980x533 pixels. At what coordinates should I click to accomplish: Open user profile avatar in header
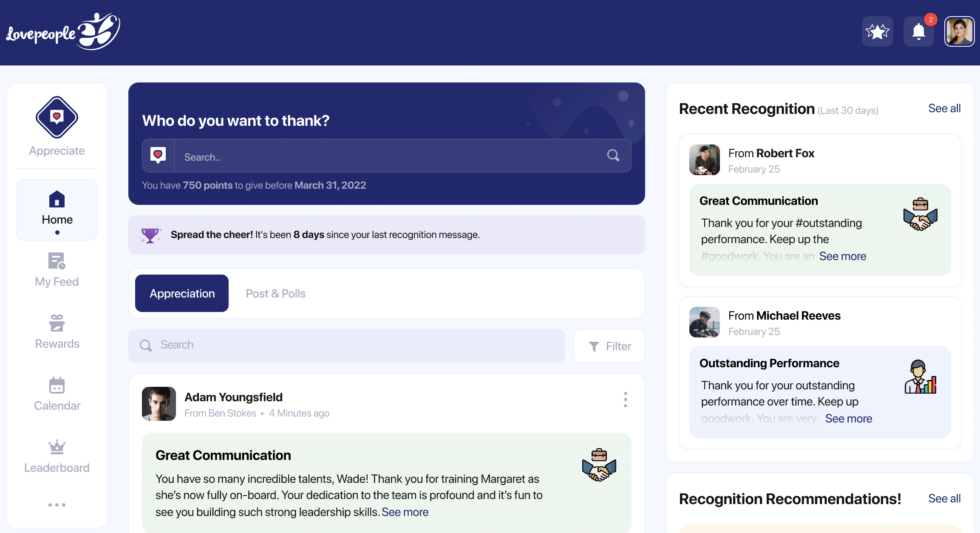pos(959,31)
